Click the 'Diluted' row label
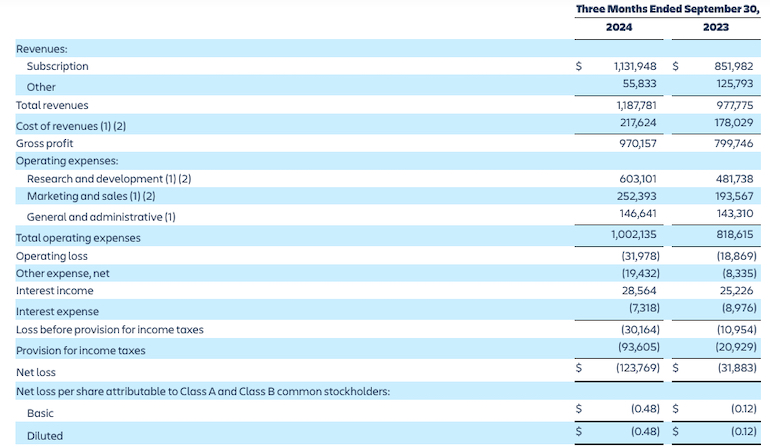The width and height of the screenshot is (770, 447). pyautogui.click(x=45, y=436)
